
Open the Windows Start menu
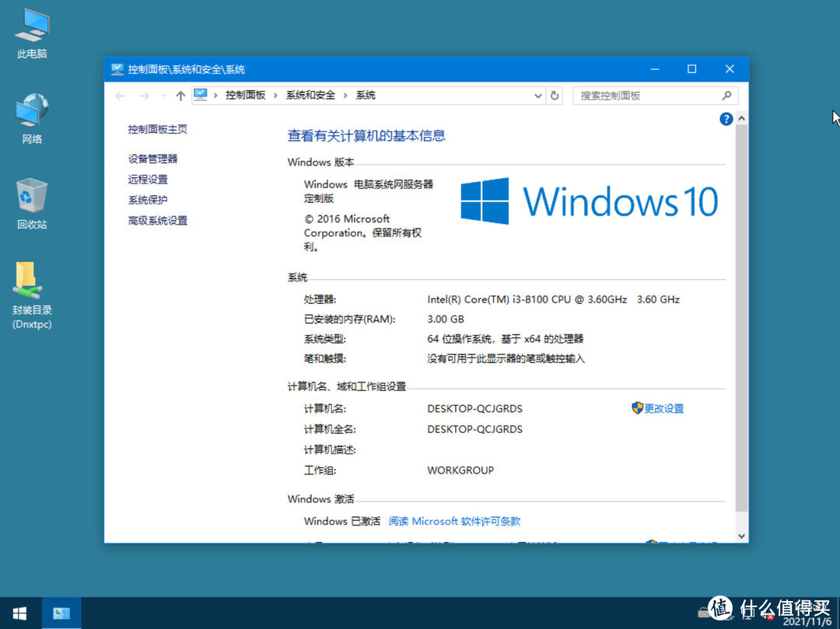click(19, 613)
